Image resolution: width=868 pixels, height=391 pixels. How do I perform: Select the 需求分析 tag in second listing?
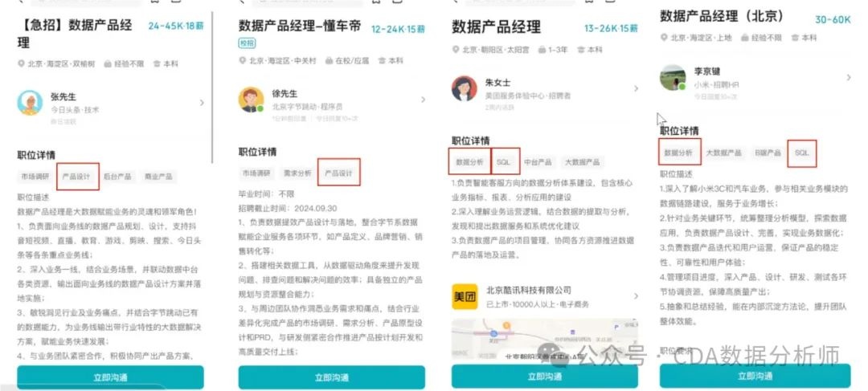297,173
